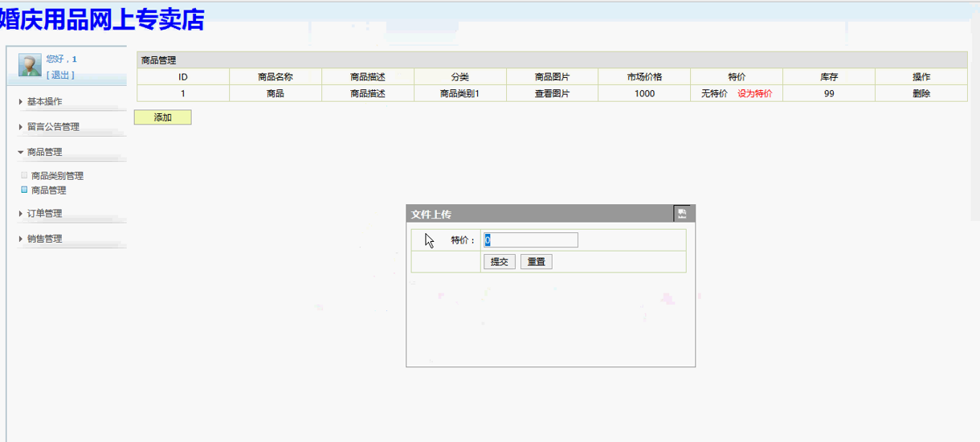
Task: Click the ID column header
Action: click(183, 77)
